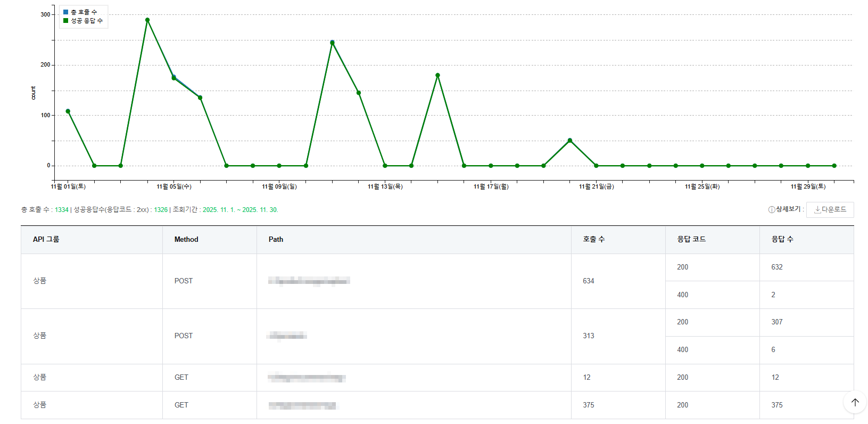The width and height of the screenshot is (868, 424).
Task: Click the download arrow icon in 다운로드 button
Action: point(817,210)
